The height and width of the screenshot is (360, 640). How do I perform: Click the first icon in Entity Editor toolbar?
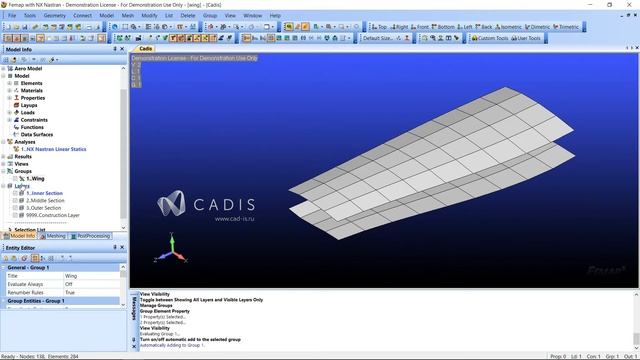point(6,258)
